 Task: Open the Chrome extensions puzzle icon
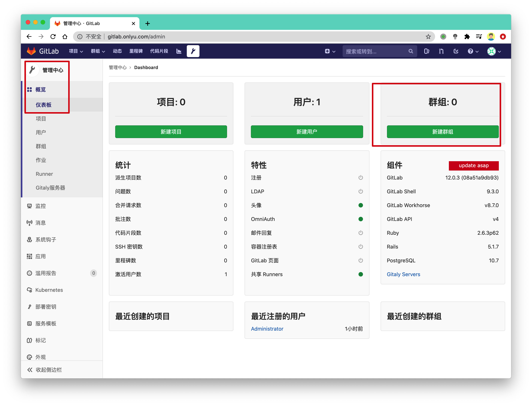coord(467,37)
